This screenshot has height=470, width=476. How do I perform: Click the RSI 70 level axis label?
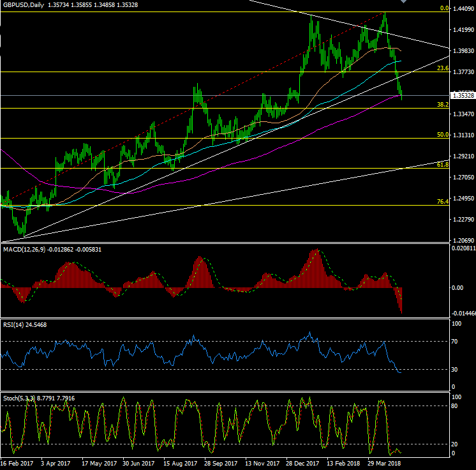(456, 342)
